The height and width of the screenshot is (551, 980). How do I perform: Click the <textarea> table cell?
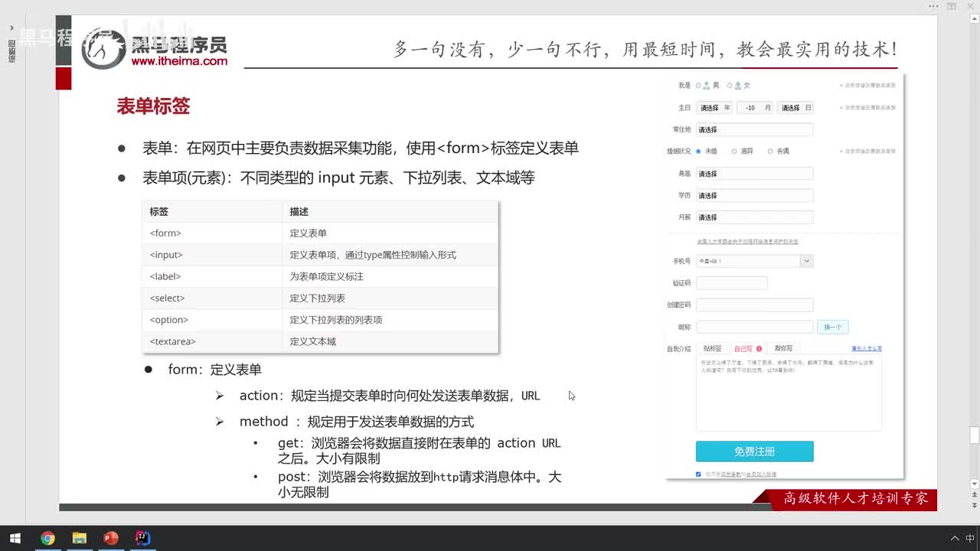[212, 341]
